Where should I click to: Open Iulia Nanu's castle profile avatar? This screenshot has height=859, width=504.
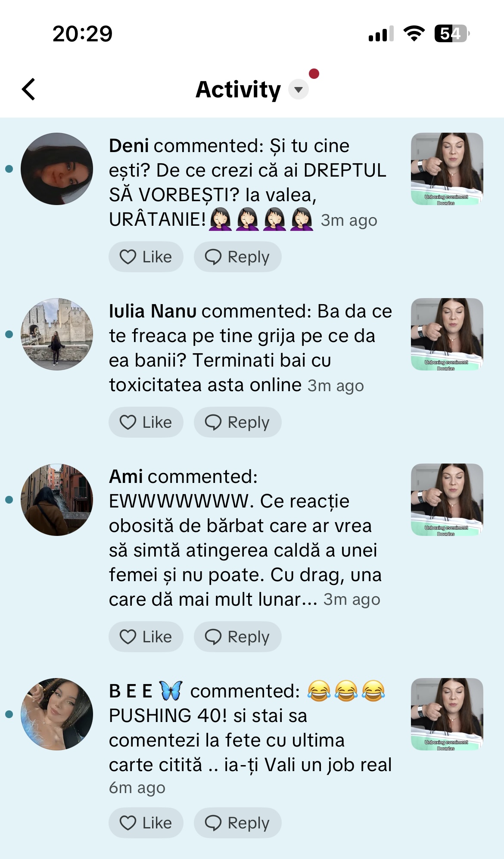[x=57, y=334]
